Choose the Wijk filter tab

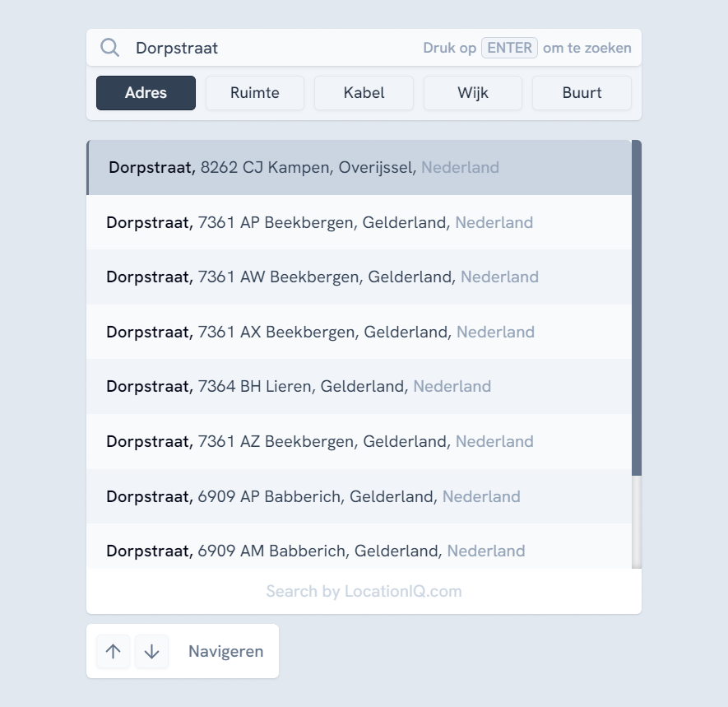(473, 93)
